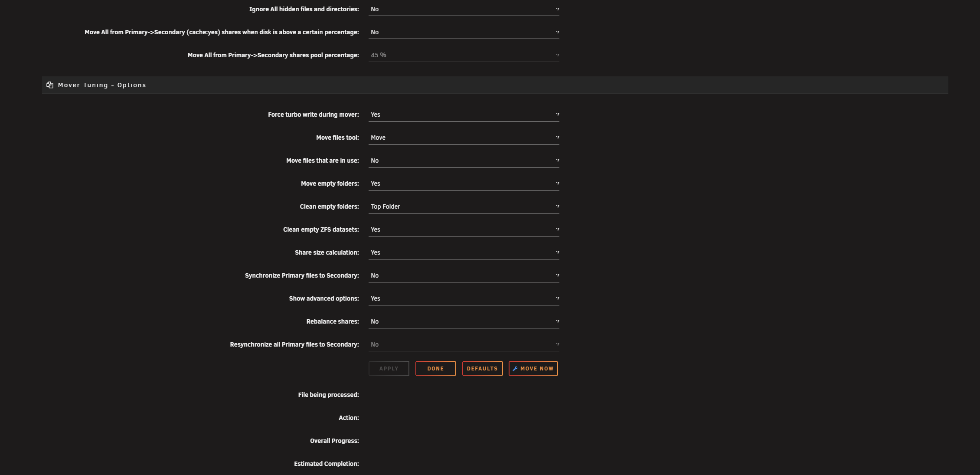
Task: Click the Mover Tuning Options section icon
Action: [x=50, y=85]
